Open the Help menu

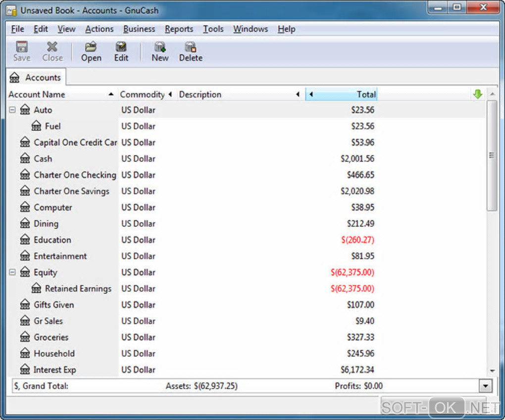pos(286,29)
